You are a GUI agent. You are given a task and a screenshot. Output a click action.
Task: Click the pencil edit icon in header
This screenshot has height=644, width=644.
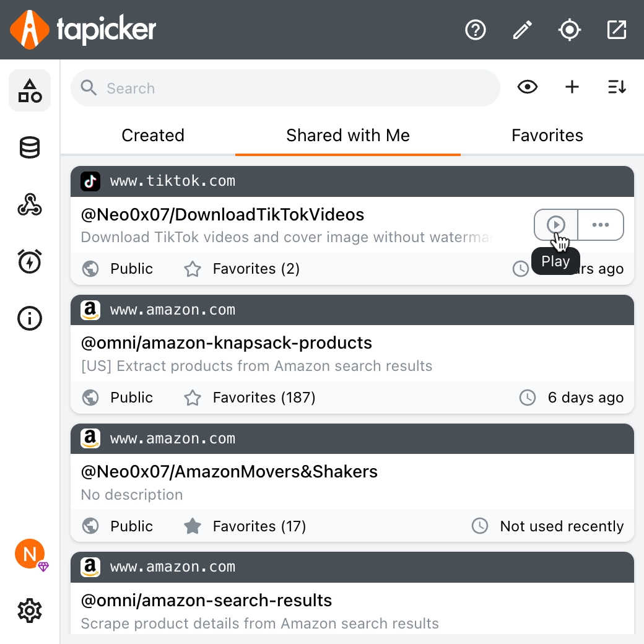tap(523, 30)
